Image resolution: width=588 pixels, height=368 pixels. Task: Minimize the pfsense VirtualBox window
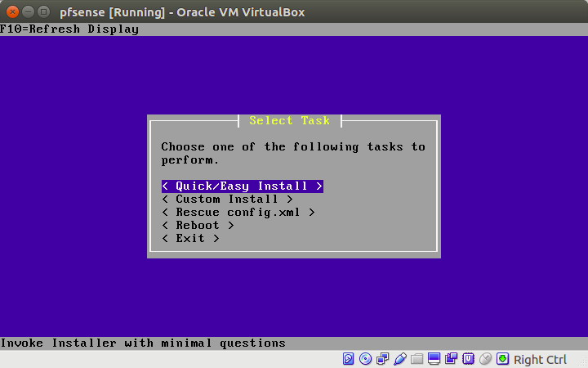(28, 12)
